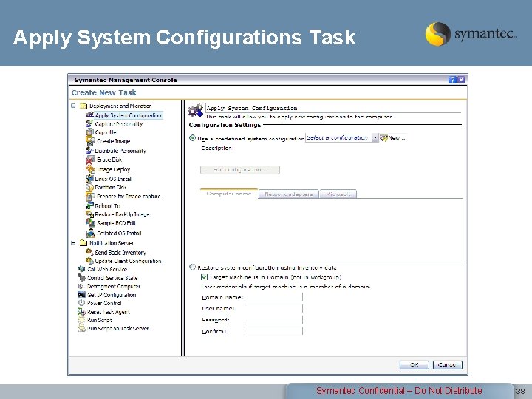Click the Send Basic Inventory icon

click(x=89, y=252)
